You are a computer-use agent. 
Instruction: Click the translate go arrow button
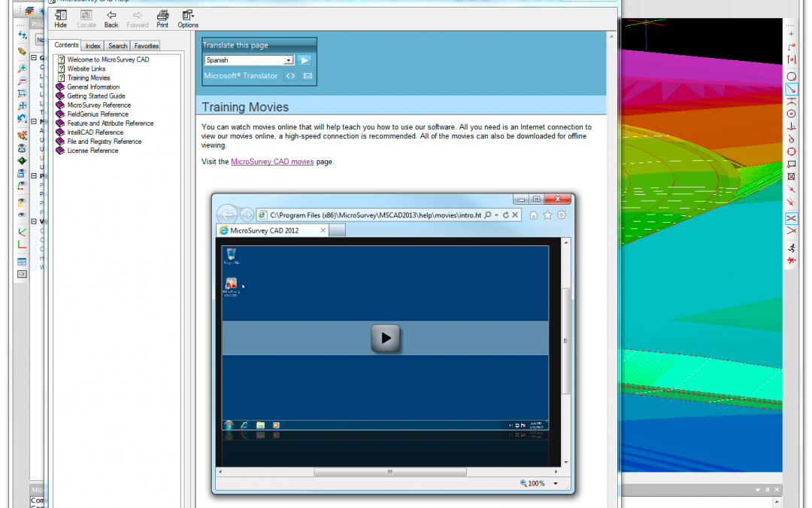pyautogui.click(x=304, y=60)
